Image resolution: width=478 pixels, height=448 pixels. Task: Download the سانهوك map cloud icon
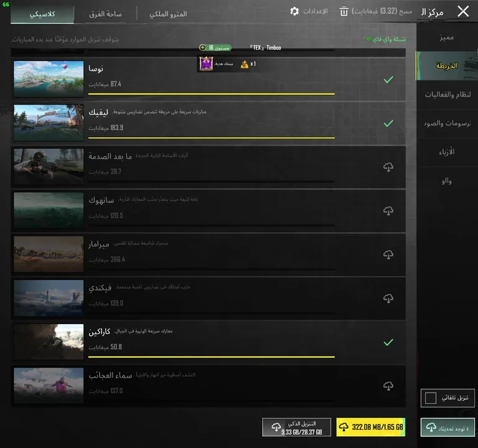(x=388, y=211)
